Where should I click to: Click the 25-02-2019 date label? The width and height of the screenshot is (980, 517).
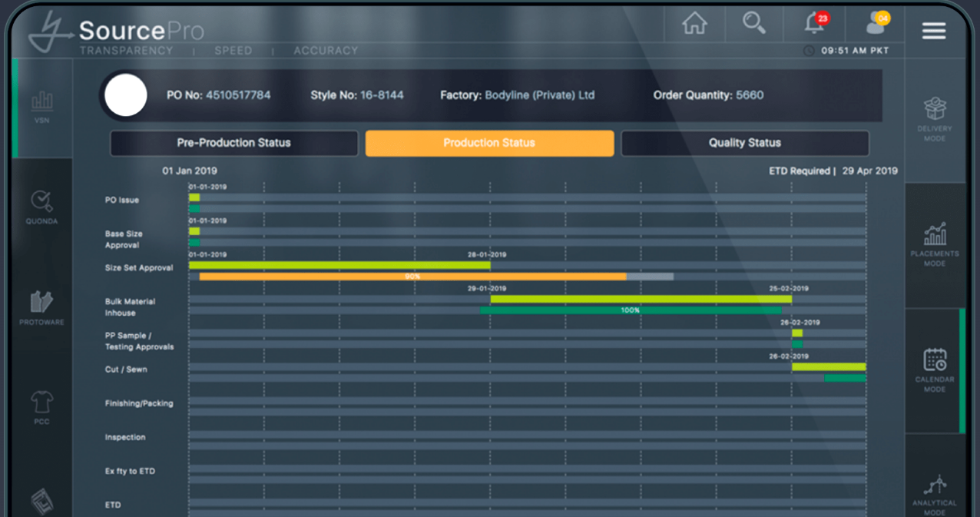click(789, 289)
